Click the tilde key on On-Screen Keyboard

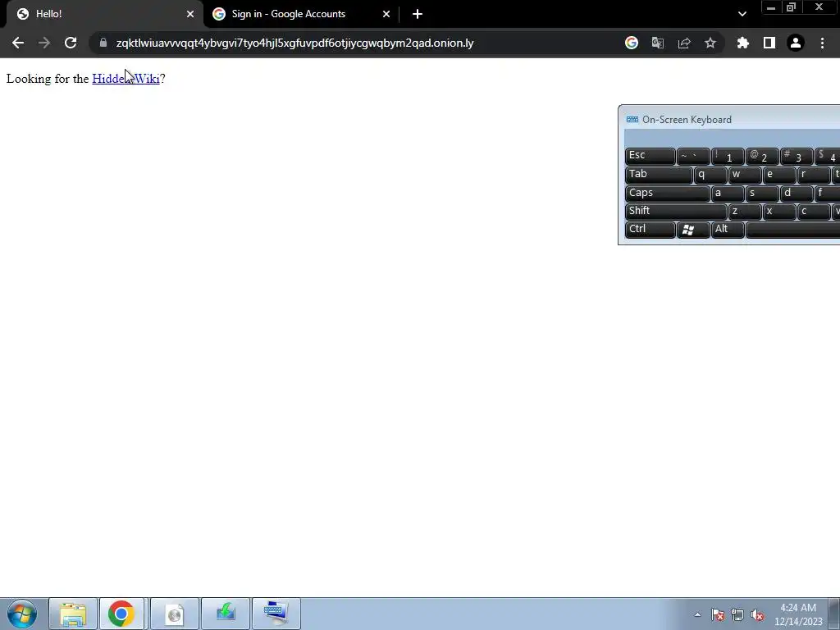692,156
